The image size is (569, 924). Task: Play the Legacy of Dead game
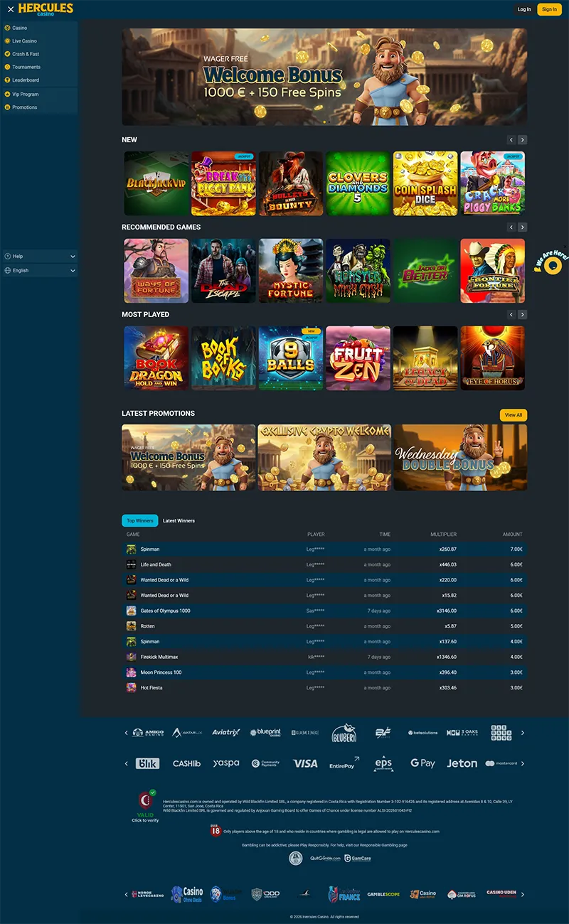(x=425, y=358)
